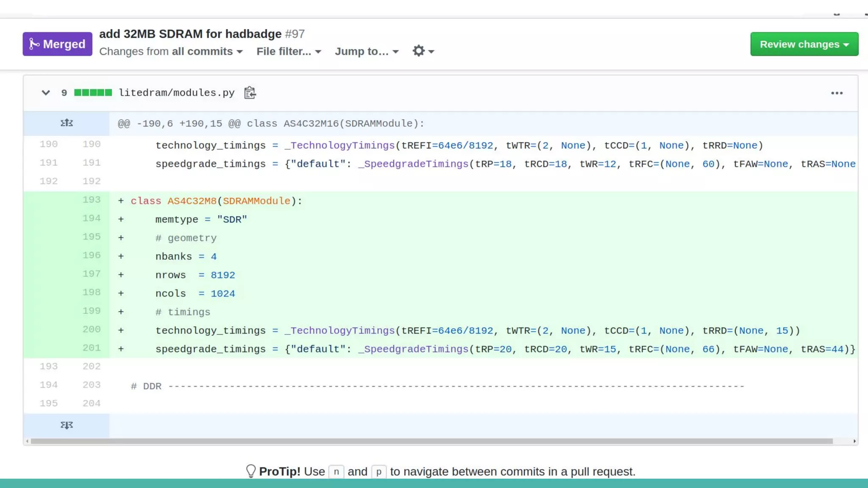
Task: Click right arrow of horizontal scrollbar
Action: point(854,441)
